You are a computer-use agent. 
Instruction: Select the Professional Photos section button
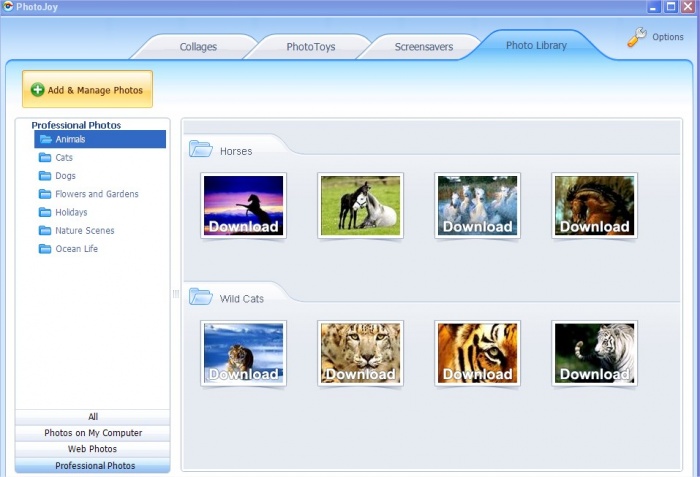click(x=92, y=465)
